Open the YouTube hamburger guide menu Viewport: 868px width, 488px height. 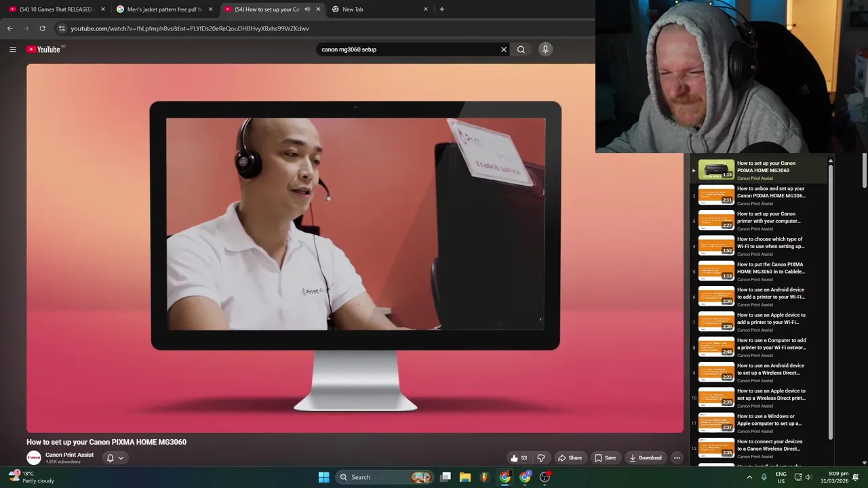click(12, 49)
